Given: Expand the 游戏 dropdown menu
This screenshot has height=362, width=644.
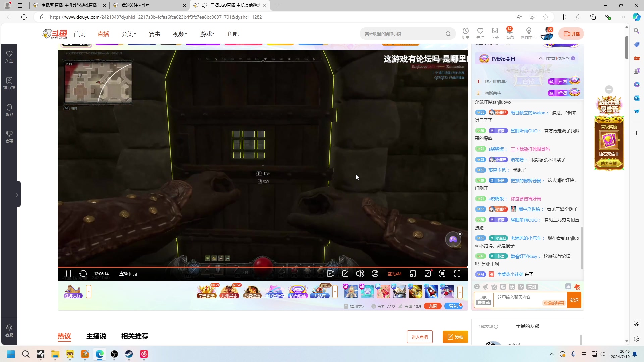Looking at the screenshot, I should pos(207,34).
